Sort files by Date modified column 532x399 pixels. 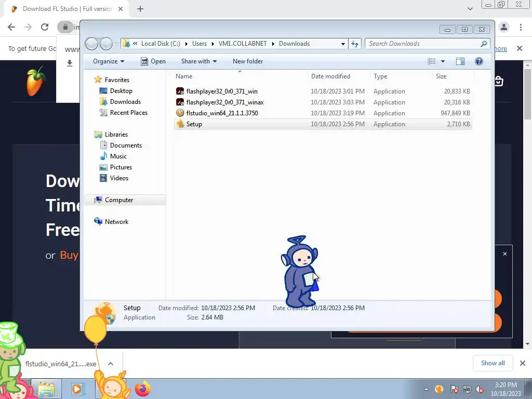point(339,76)
